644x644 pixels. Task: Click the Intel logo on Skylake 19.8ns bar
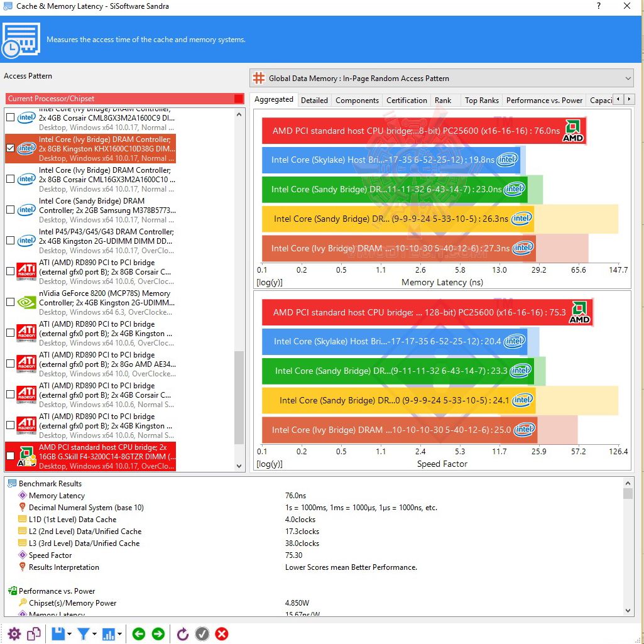507,160
